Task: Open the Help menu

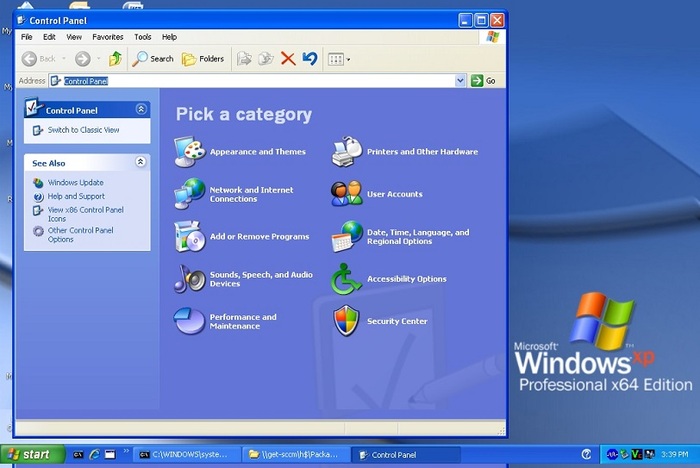Action: [169, 37]
